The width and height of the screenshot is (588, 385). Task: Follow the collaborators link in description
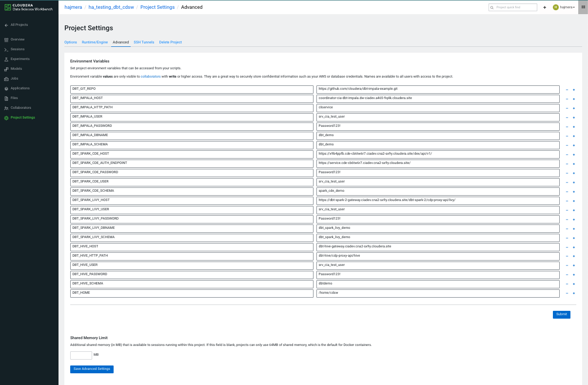pyautogui.click(x=151, y=77)
